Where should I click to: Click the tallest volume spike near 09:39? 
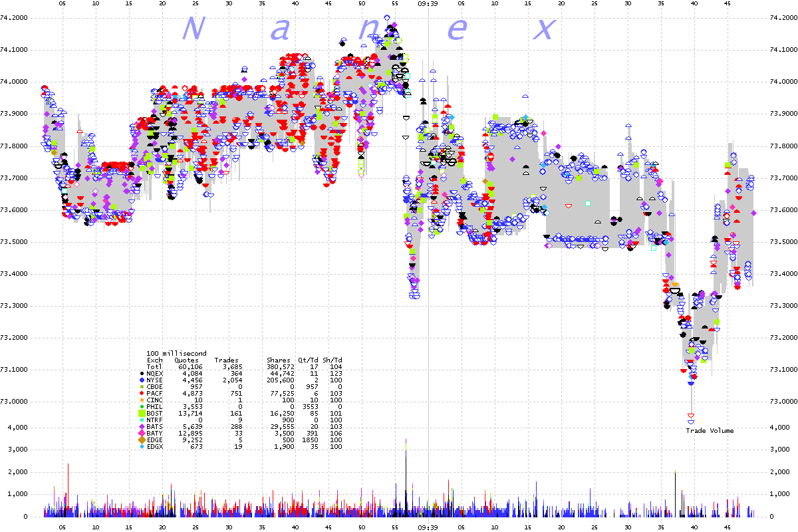406,477
